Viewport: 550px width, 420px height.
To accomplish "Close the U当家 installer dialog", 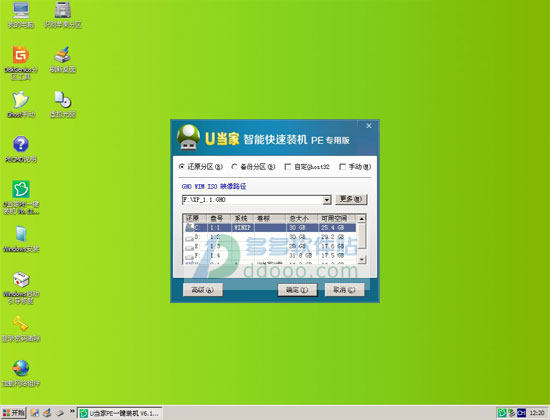I will pos(369,126).
